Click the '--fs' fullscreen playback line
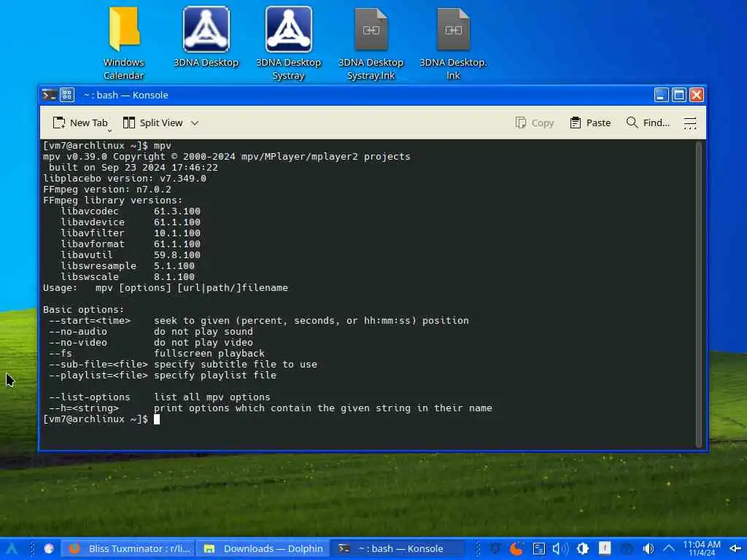 pos(156,354)
